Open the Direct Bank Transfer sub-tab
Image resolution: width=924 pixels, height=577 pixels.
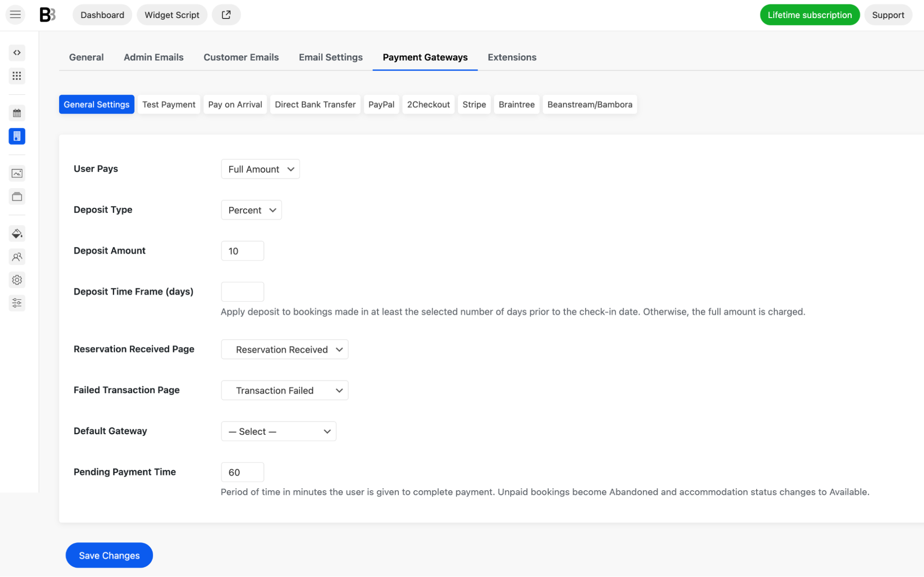coord(315,104)
